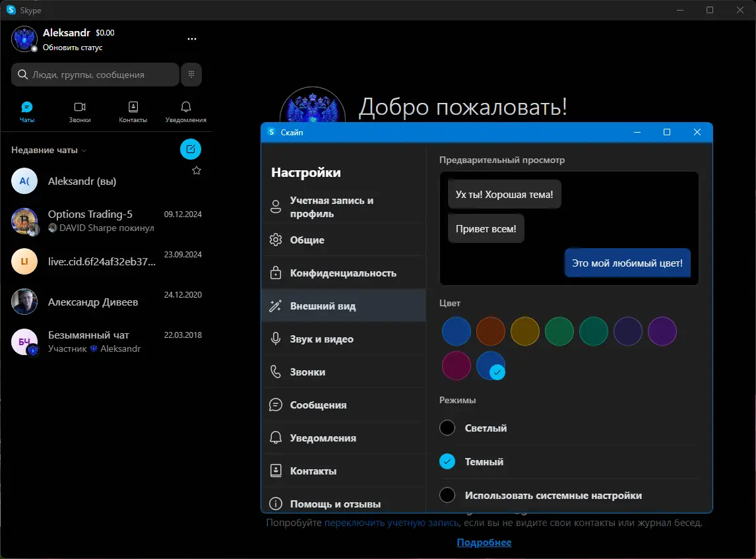Close the Скайп settings window

pyautogui.click(x=697, y=132)
